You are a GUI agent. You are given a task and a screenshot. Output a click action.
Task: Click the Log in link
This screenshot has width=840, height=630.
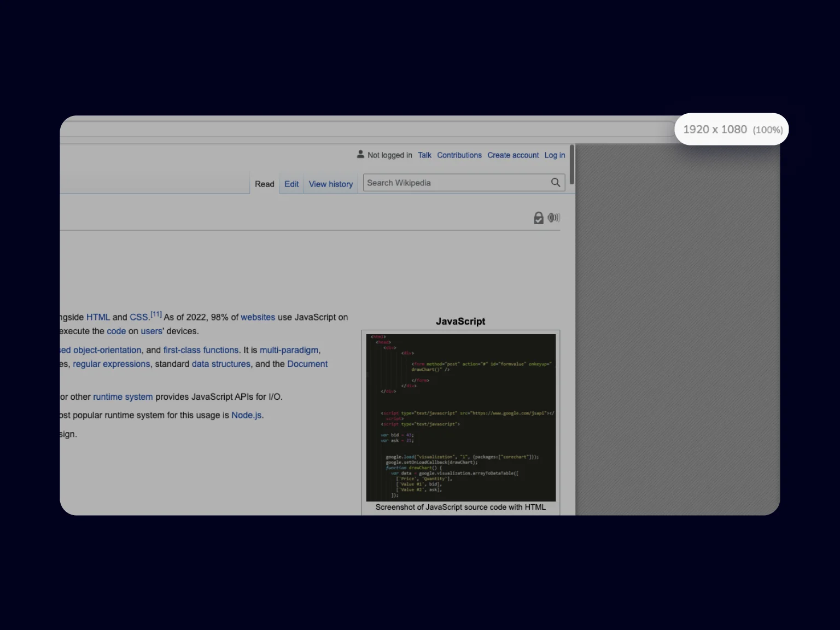coord(555,155)
